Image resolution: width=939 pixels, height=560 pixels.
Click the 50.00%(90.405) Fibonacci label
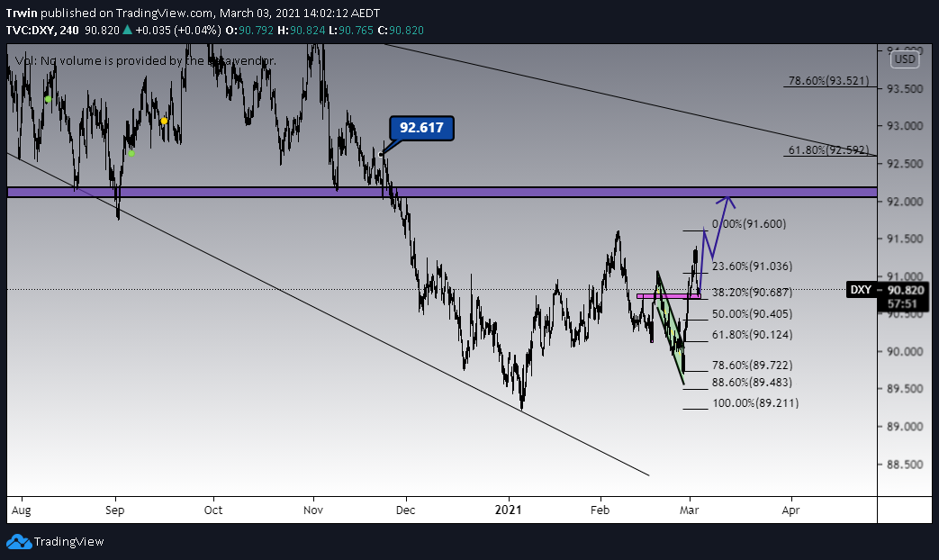coord(752,314)
